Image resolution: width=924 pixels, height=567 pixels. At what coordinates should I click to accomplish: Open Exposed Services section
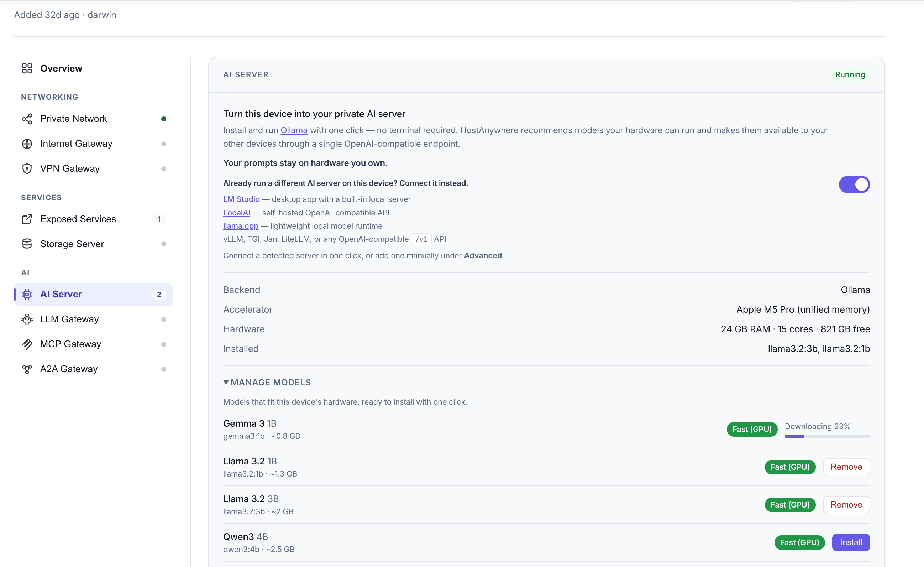(94, 219)
